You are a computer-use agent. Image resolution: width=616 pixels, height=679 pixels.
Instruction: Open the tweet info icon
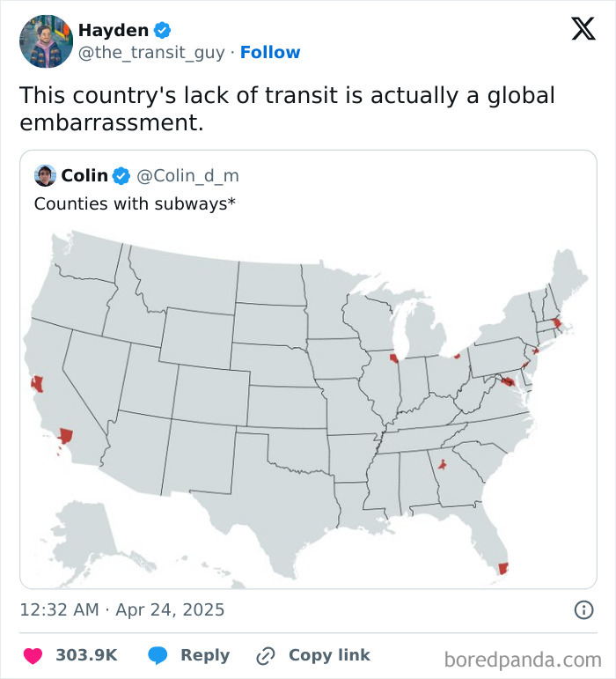point(583,609)
